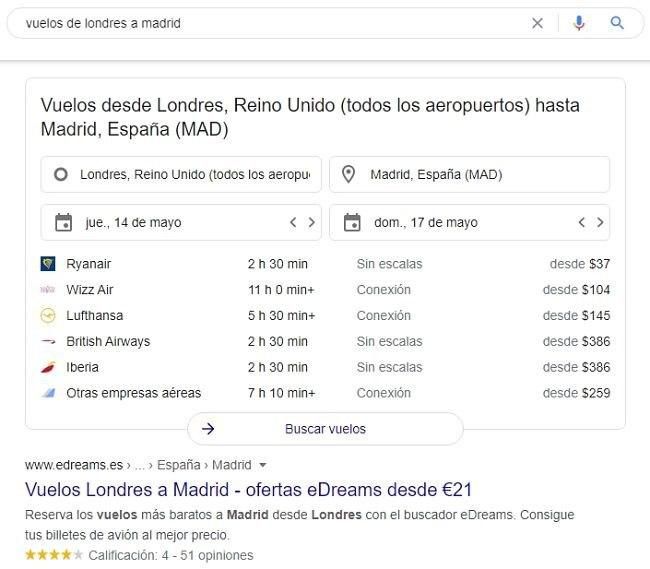Select the Iberia flight row name
This screenshot has height=569, width=650.
(82, 367)
